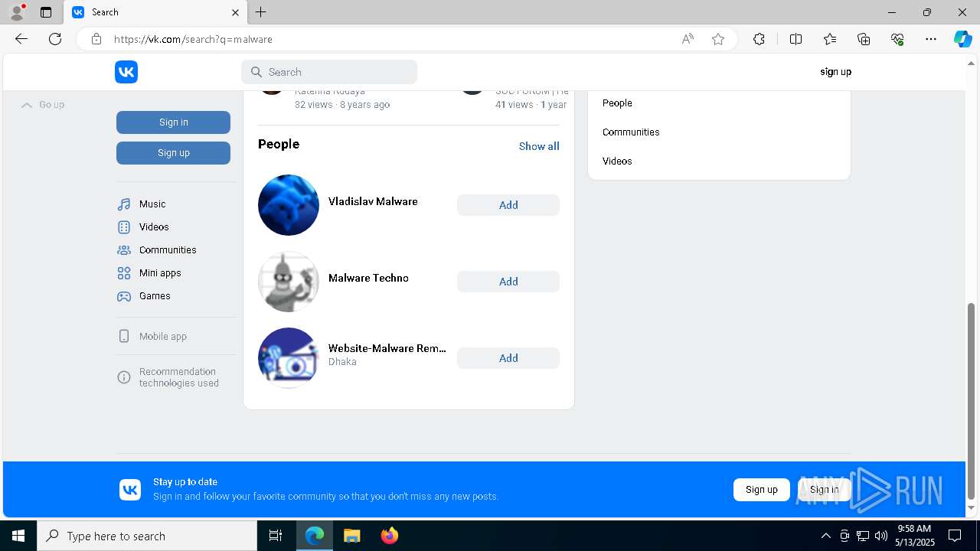Image resolution: width=980 pixels, height=551 pixels.
Task: Click the Sign up button in the blue banner
Action: pyautogui.click(x=762, y=490)
